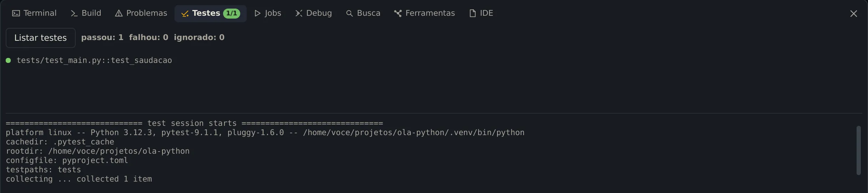Open the Problemas tab
The height and width of the screenshot is (193, 868).
point(141,13)
